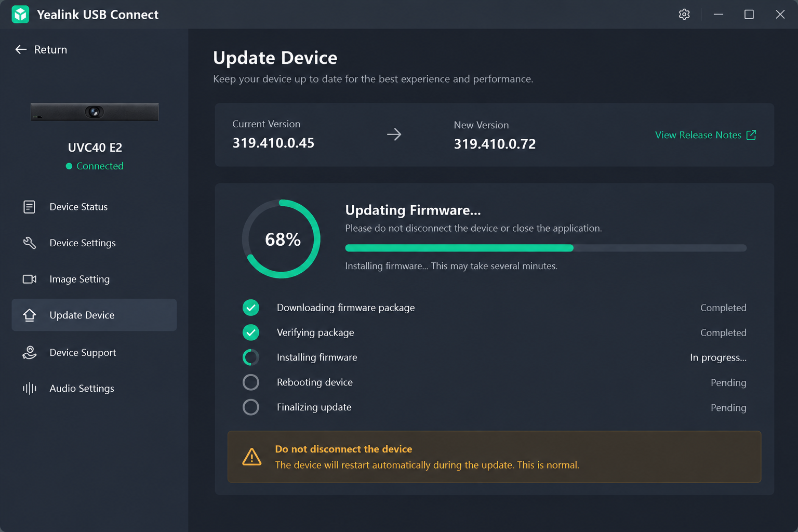
Task: Click the checkmark beside Verifying package
Action: [x=251, y=332]
